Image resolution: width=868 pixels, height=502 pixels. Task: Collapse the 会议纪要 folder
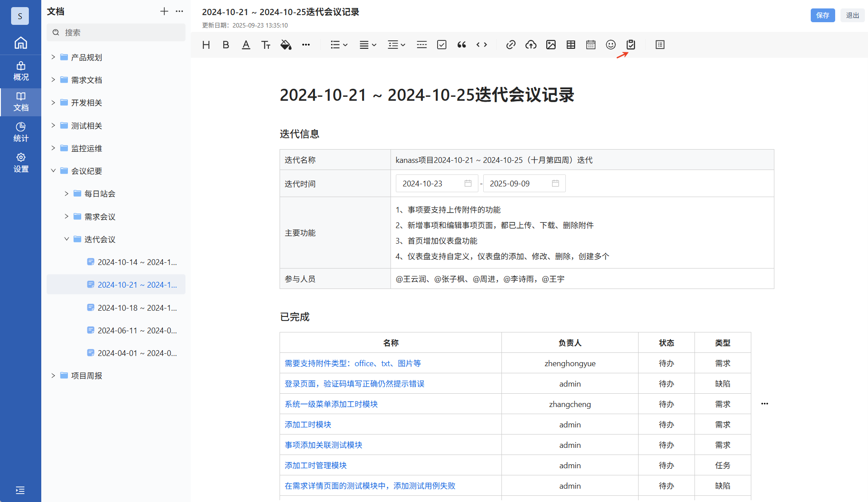(x=53, y=171)
